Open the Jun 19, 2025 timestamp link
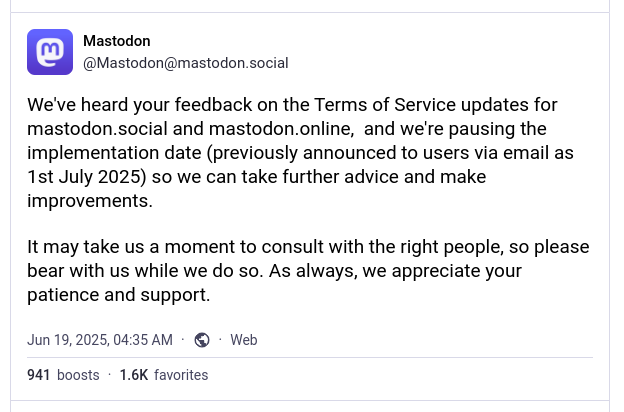 (x=100, y=340)
